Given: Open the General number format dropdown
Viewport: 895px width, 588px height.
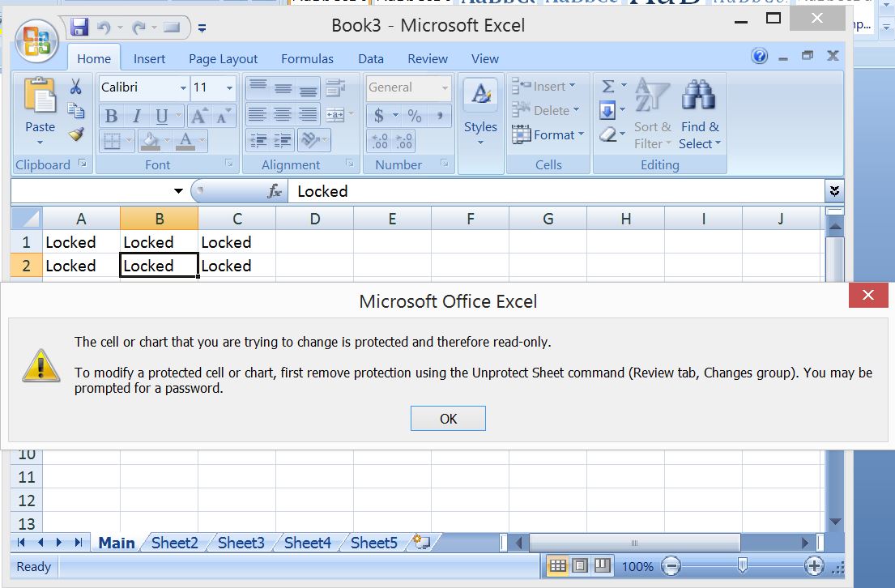Looking at the screenshot, I should point(445,87).
